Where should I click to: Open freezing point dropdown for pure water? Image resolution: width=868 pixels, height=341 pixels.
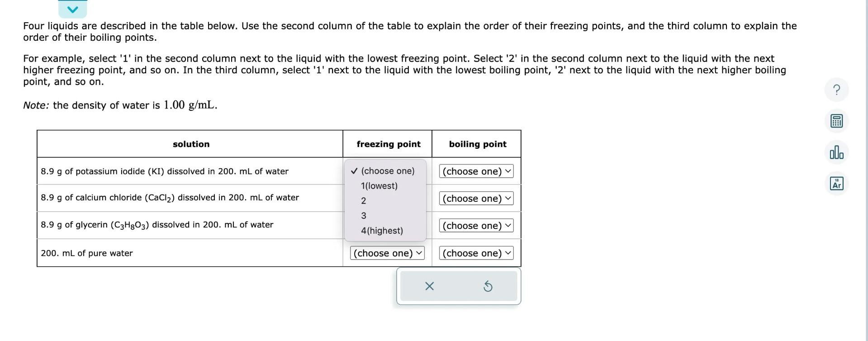(386, 253)
